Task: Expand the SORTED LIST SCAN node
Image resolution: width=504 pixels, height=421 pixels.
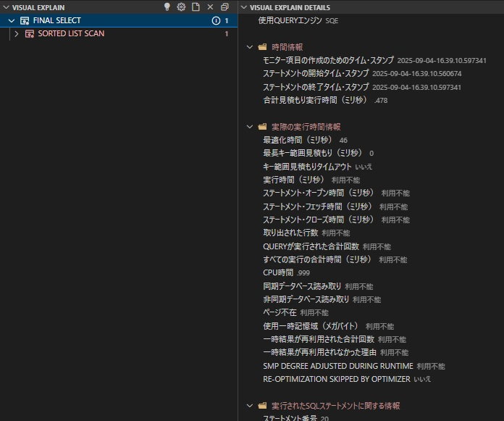Action: click(17, 34)
